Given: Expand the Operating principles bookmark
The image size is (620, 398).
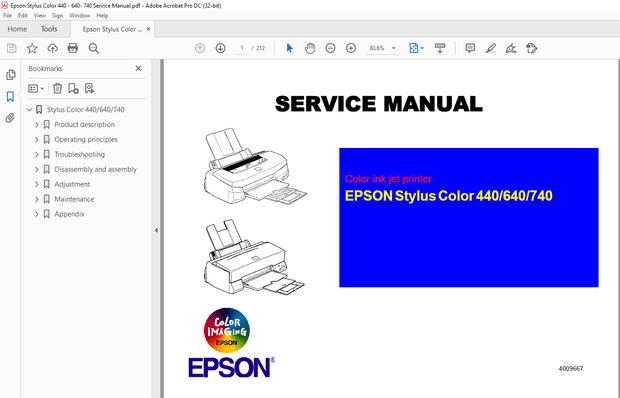Looking at the screenshot, I should [37, 140].
